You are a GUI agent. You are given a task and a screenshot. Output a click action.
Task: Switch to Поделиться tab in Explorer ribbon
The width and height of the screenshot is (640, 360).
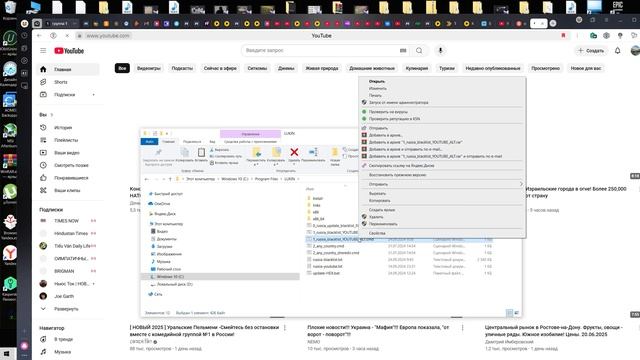192,142
